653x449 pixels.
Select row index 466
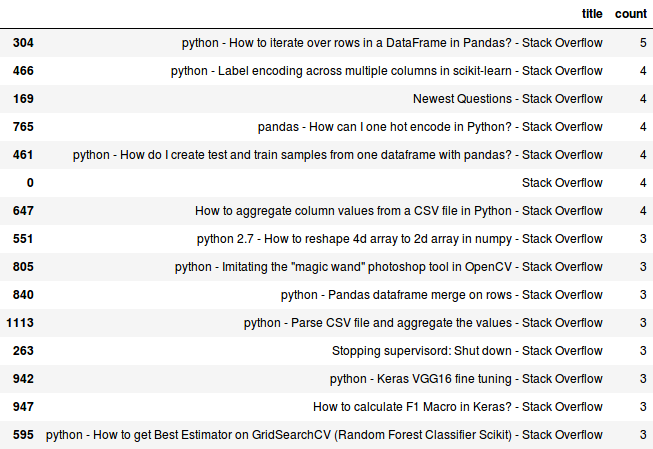point(23,71)
